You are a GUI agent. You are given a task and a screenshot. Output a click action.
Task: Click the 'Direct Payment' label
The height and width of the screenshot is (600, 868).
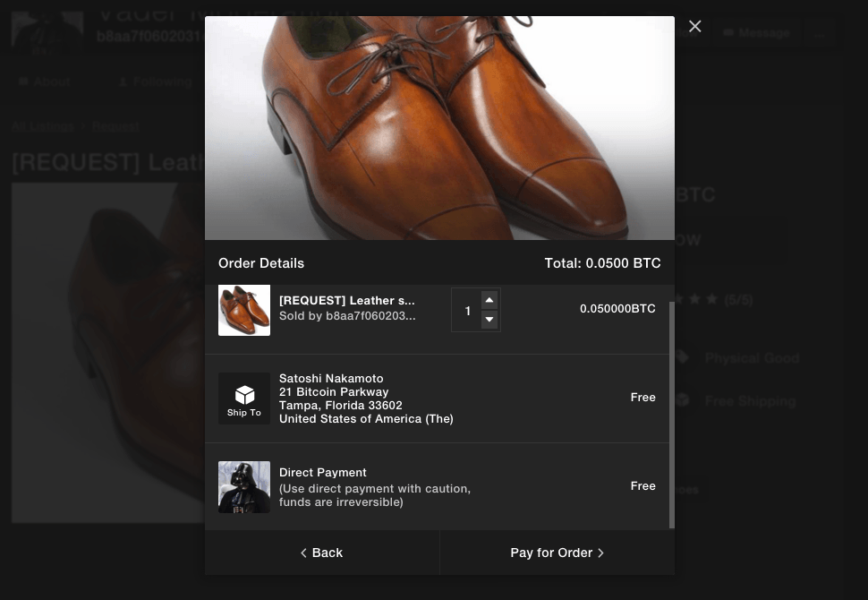pyautogui.click(x=323, y=473)
